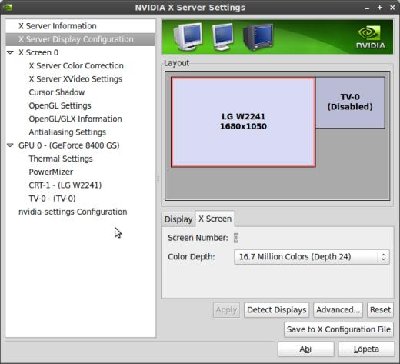Select the disabled TV-0 display box
Screen dimensions: 400x364
350,102
